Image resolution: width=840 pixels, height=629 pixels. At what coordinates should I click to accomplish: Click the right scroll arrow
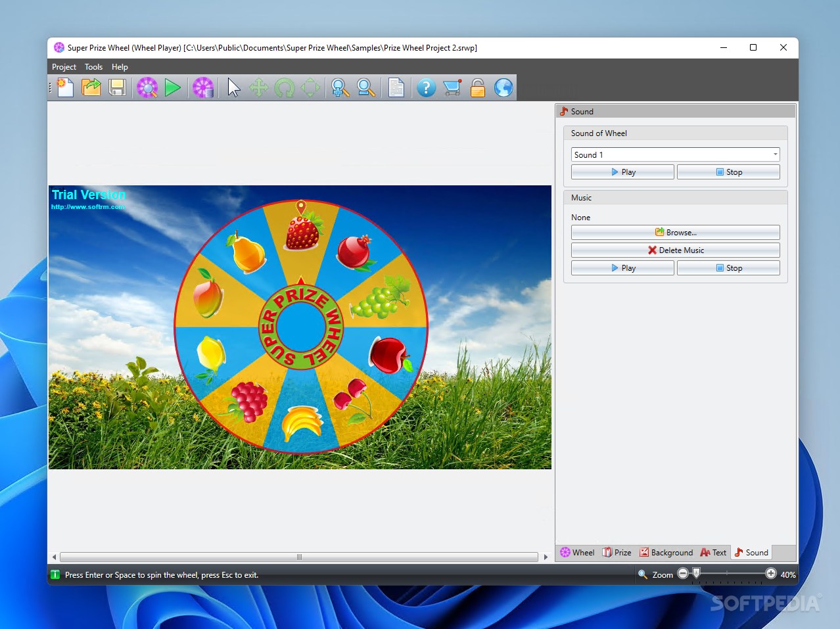pos(546,557)
